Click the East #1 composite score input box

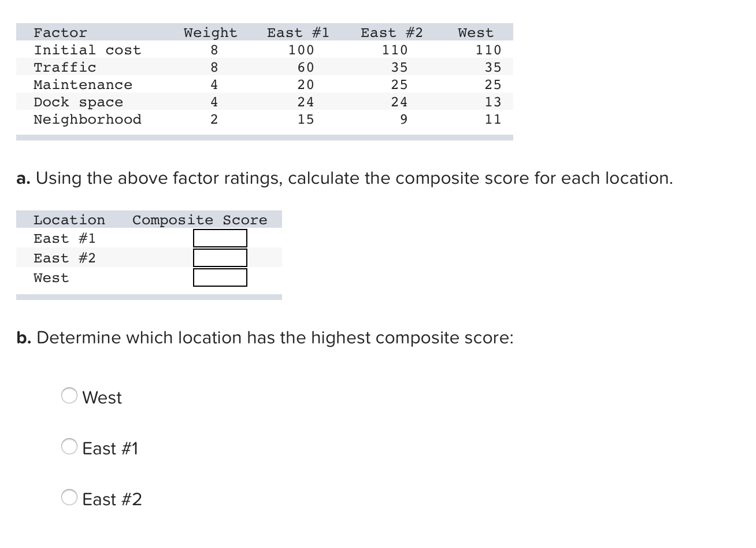220,238
